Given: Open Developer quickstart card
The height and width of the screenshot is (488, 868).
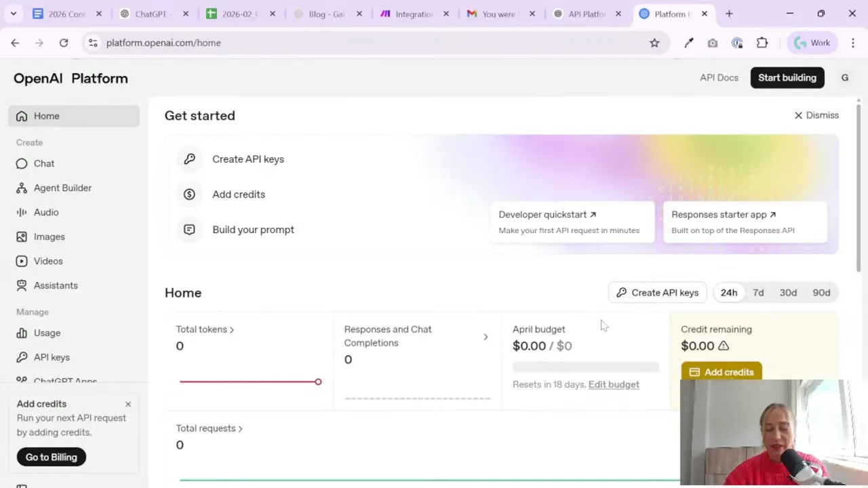Looking at the screenshot, I should click(572, 222).
